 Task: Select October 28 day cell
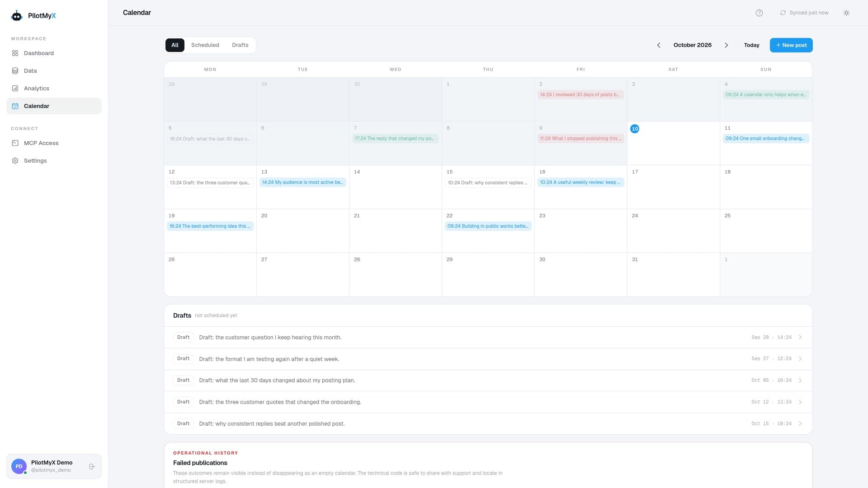click(395, 275)
